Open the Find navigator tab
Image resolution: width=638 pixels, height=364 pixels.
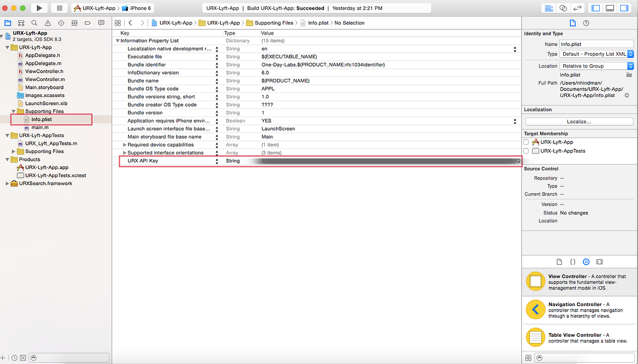pos(34,23)
